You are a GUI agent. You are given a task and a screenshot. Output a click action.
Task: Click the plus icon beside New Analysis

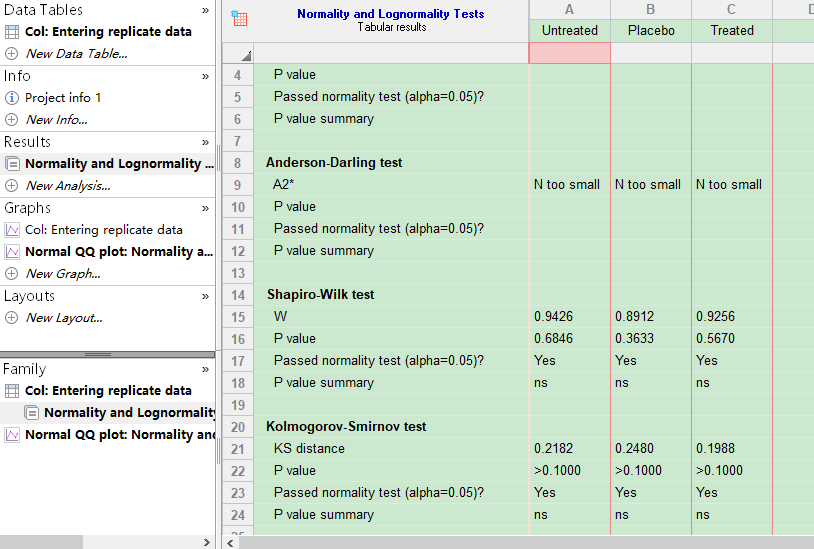pos(12,186)
